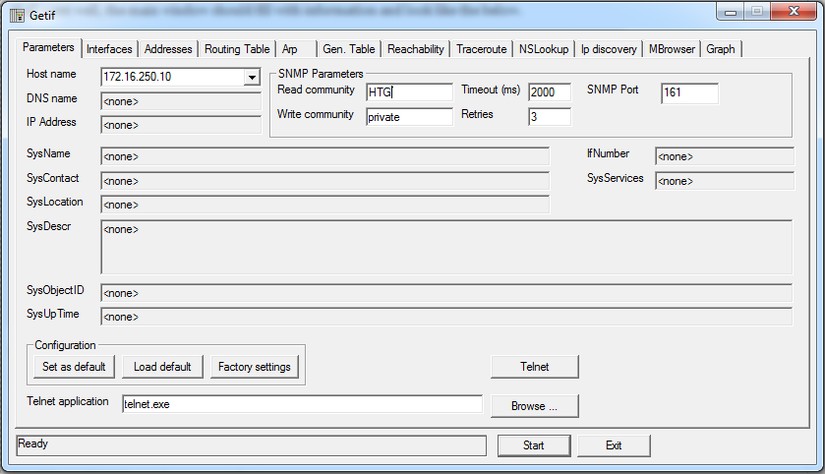Viewport: 825px width, 474px height.
Task: Click the Start button
Action: pyautogui.click(x=534, y=446)
